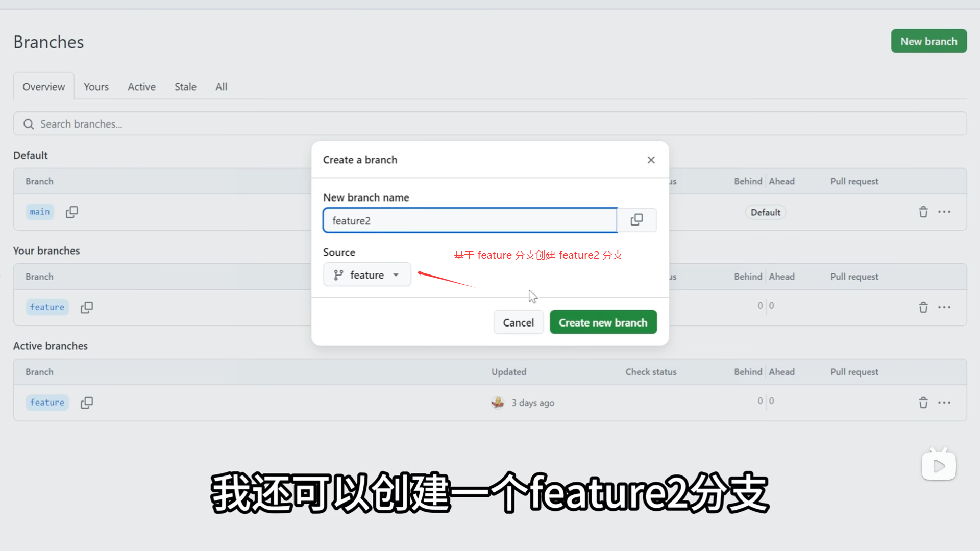Click the video play overlay icon
980x551 pixels.
click(939, 465)
